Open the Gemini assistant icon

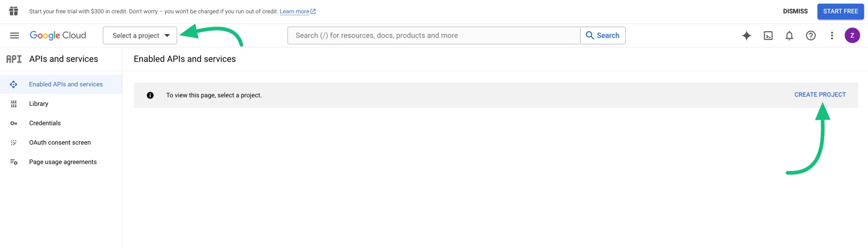click(746, 35)
